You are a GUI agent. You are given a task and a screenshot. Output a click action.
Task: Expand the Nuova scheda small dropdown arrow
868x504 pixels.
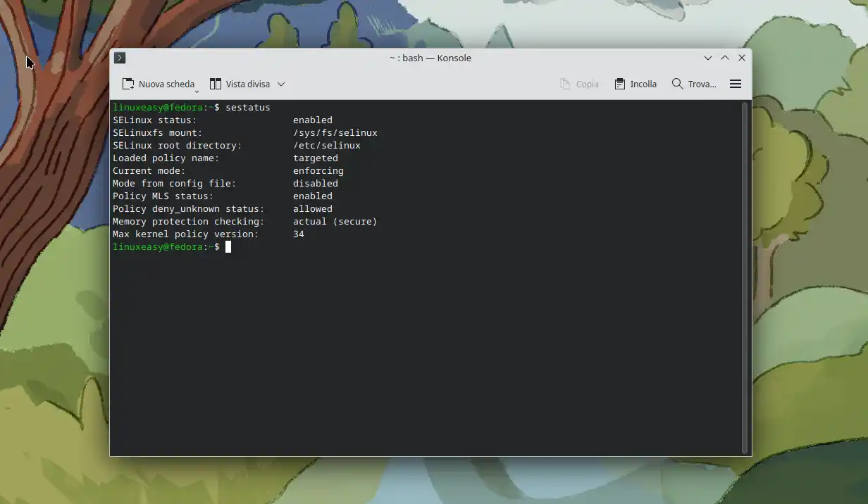[x=197, y=90]
